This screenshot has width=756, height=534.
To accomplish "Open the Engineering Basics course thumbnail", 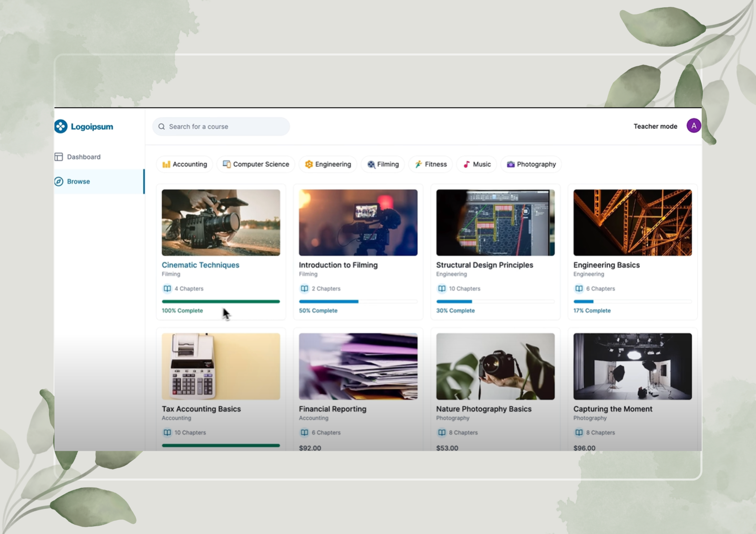I will pos(632,222).
